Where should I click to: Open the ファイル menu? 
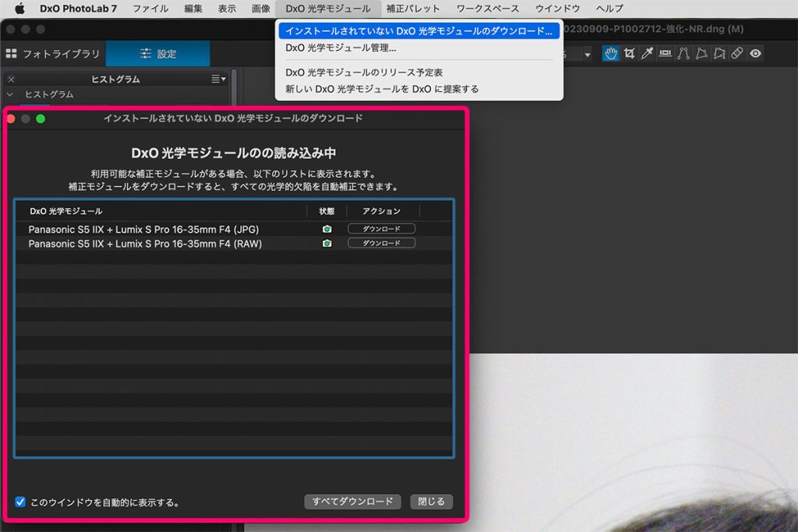point(150,9)
